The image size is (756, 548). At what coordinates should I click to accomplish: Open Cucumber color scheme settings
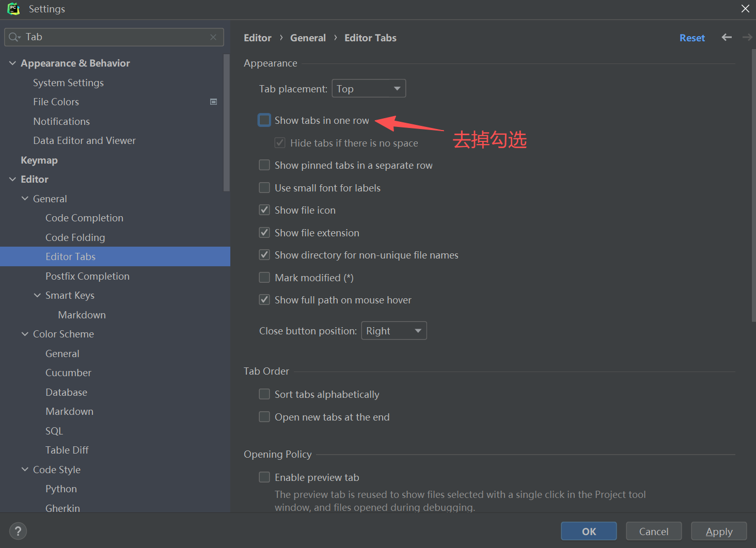pyautogui.click(x=68, y=373)
